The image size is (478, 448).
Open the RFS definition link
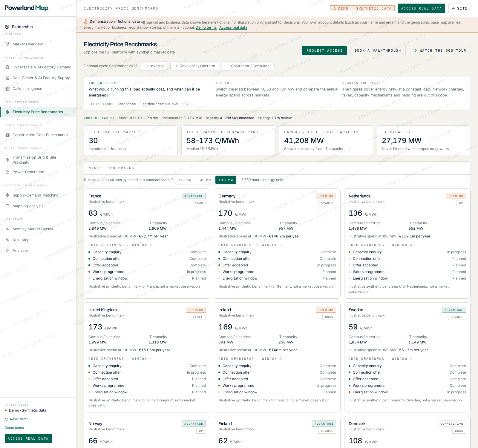click(x=185, y=104)
